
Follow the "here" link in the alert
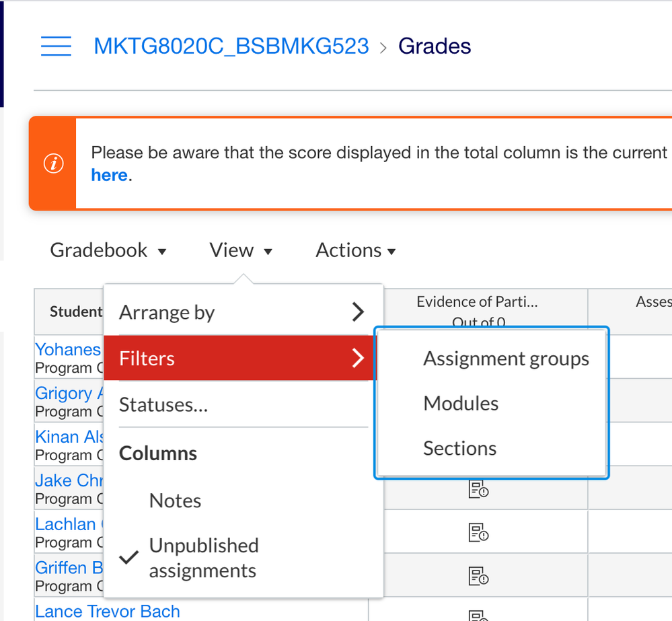tap(109, 176)
